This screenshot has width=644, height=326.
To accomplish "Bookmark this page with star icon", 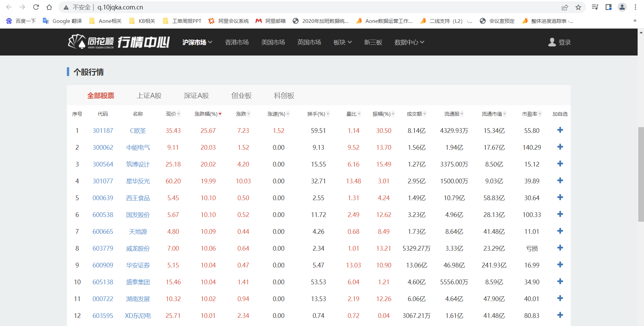I will (x=578, y=7).
